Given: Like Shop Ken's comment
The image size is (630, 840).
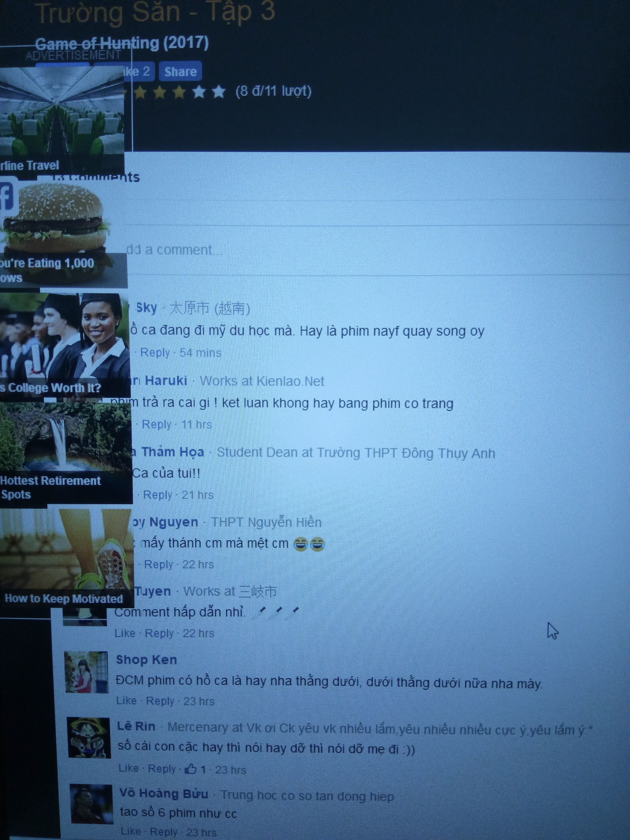Looking at the screenshot, I should point(127,701).
